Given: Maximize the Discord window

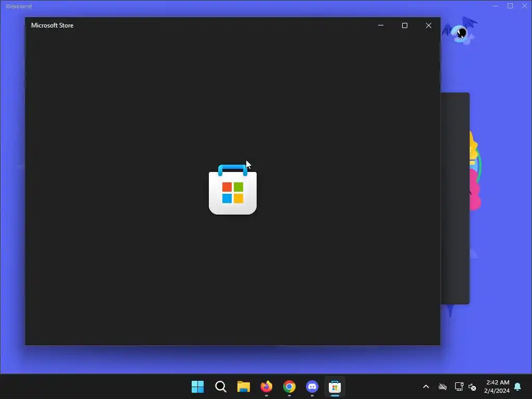Looking at the screenshot, I should point(510,6).
